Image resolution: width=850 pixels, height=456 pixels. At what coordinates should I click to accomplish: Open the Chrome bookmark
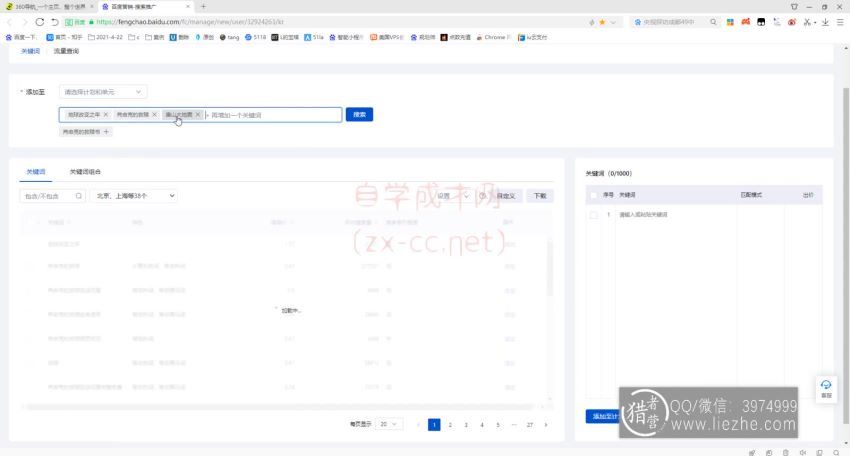click(494, 37)
